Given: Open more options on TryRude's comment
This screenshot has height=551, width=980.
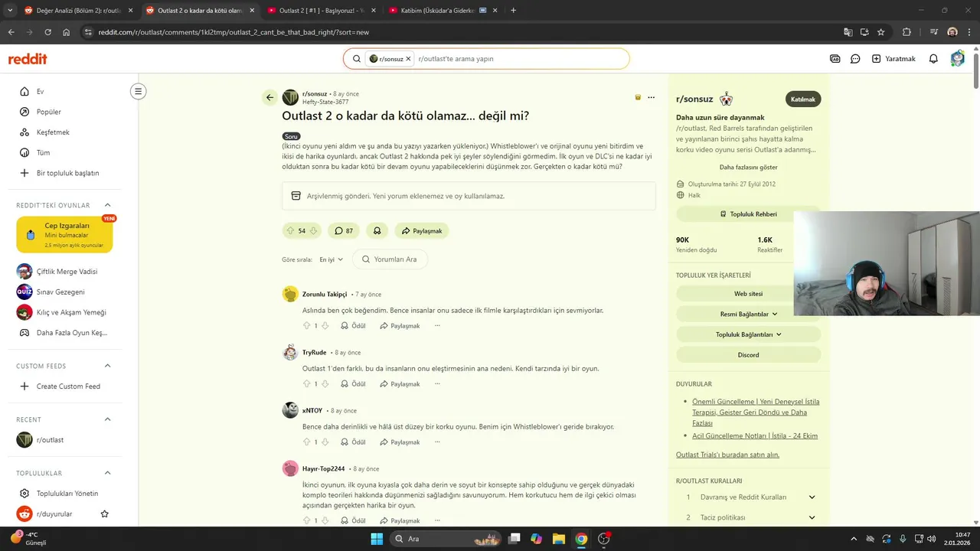Looking at the screenshot, I should (x=437, y=384).
